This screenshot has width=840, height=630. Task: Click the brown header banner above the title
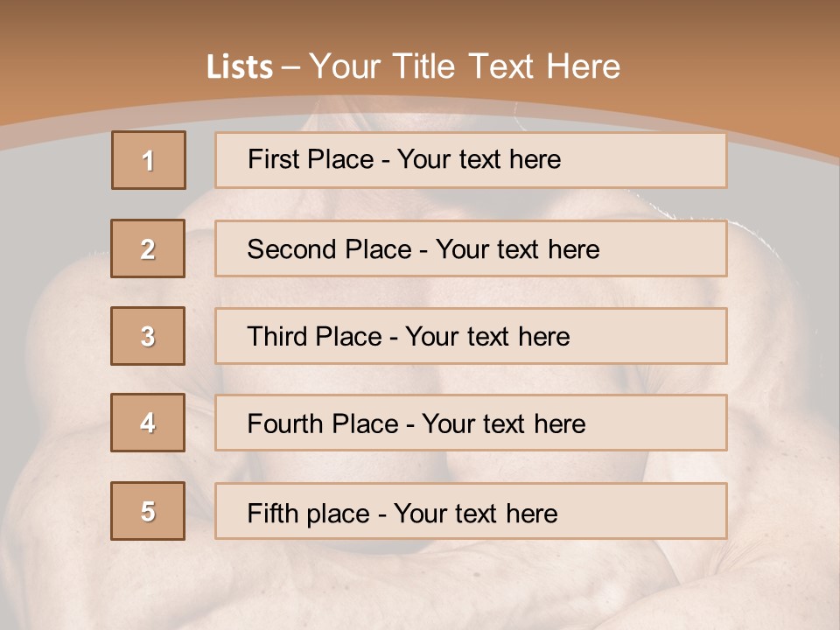[x=420, y=22]
